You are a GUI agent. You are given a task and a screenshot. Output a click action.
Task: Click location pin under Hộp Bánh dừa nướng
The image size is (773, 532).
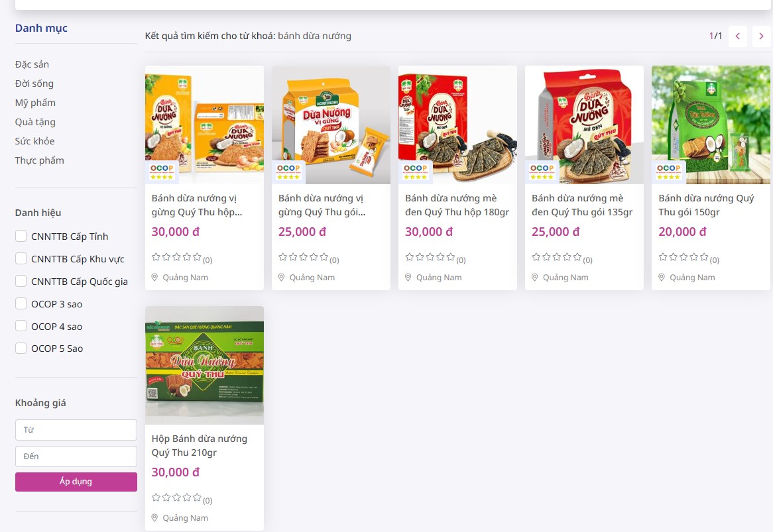pos(154,517)
